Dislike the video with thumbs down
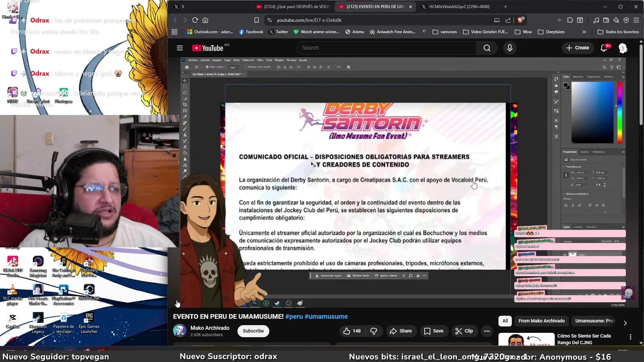This screenshot has width=644, height=362. [x=373, y=331]
